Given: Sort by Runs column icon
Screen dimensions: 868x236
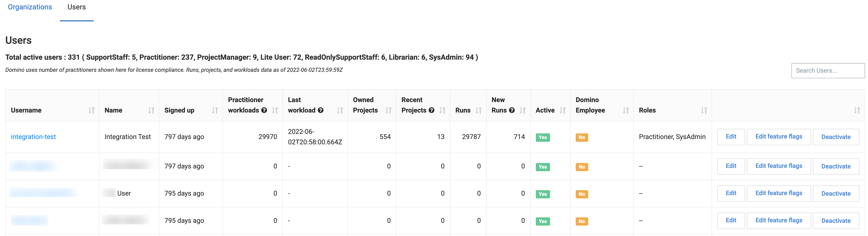Looking at the screenshot, I should pyautogui.click(x=478, y=110).
